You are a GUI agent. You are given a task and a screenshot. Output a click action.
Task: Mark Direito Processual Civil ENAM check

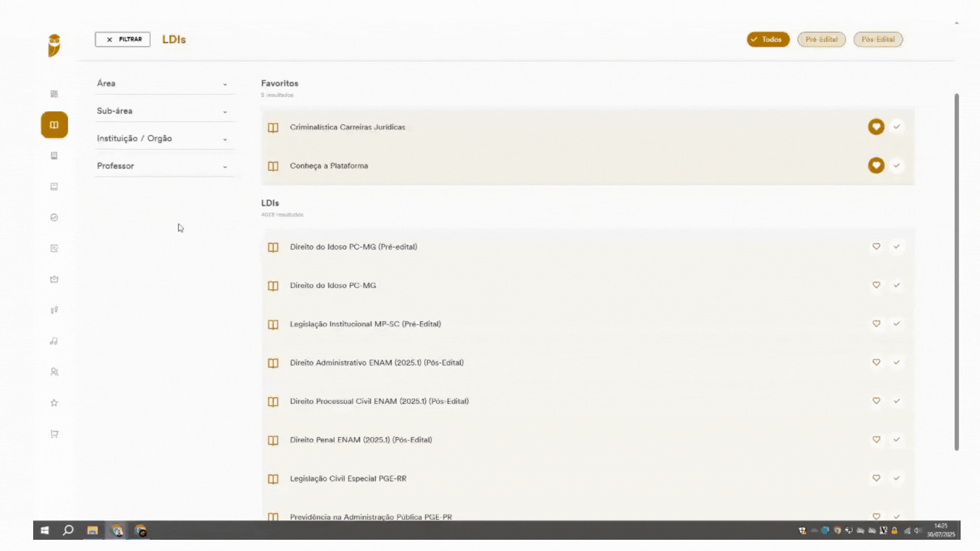[x=897, y=401]
